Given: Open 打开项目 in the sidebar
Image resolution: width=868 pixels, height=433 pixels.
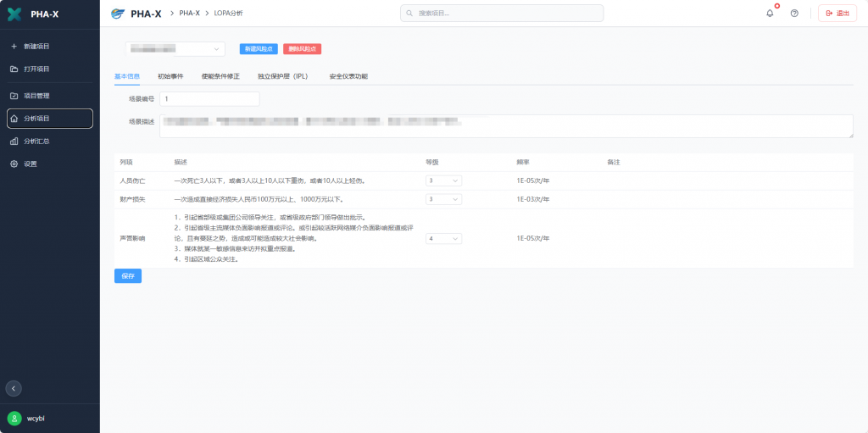Looking at the screenshot, I should click(x=36, y=69).
